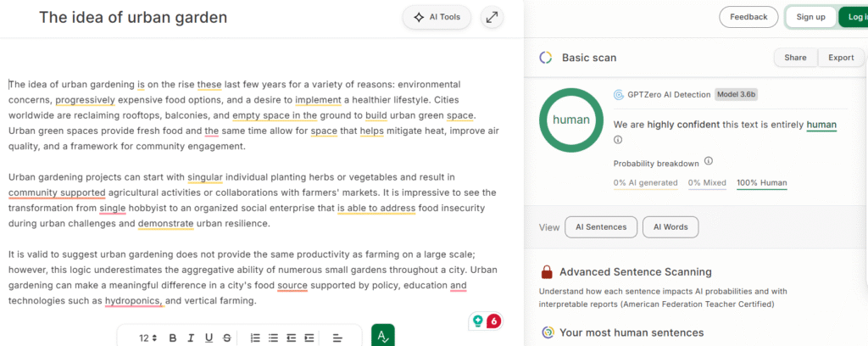Click the Advanced Sentence Scanning lock icon
Screen dimensions: 868x346
[547, 272]
